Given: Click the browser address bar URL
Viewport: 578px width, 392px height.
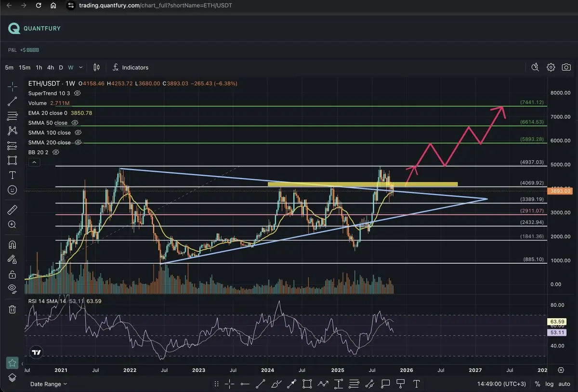Looking at the screenshot, I should pyautogui.click(x=156, y=6).
